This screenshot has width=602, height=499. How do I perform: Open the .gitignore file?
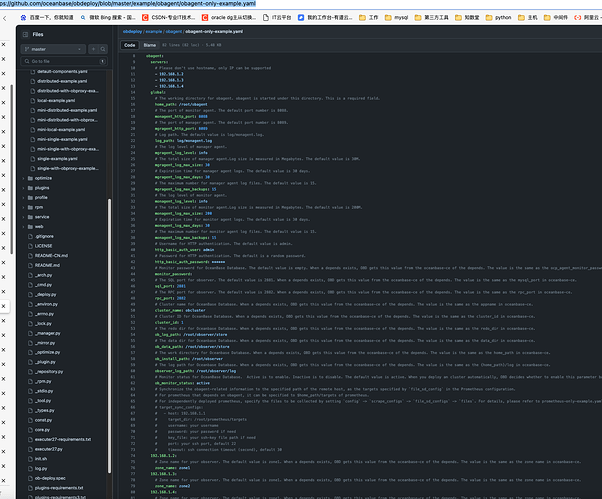pos(44,236)
